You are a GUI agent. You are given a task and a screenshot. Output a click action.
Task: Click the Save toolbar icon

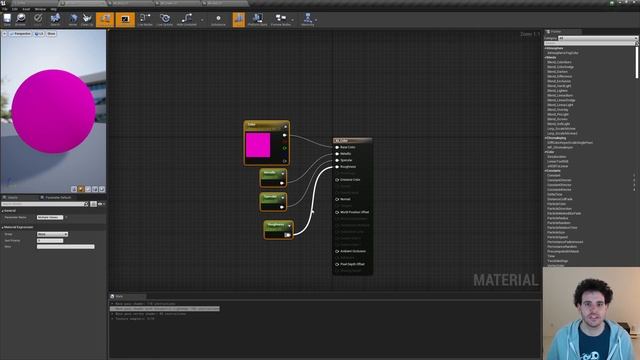[x=7, y=19]
